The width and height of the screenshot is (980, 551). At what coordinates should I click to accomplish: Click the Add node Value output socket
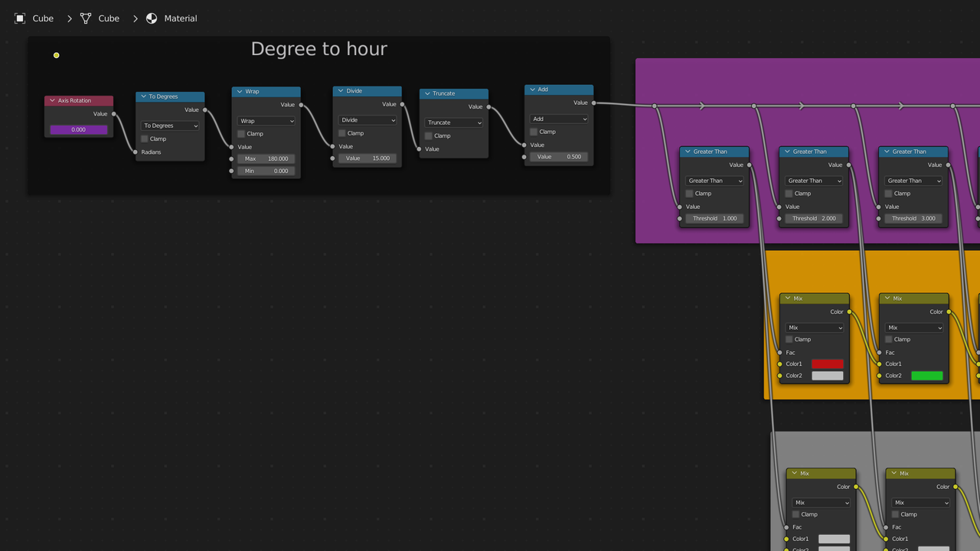(593, 103)
